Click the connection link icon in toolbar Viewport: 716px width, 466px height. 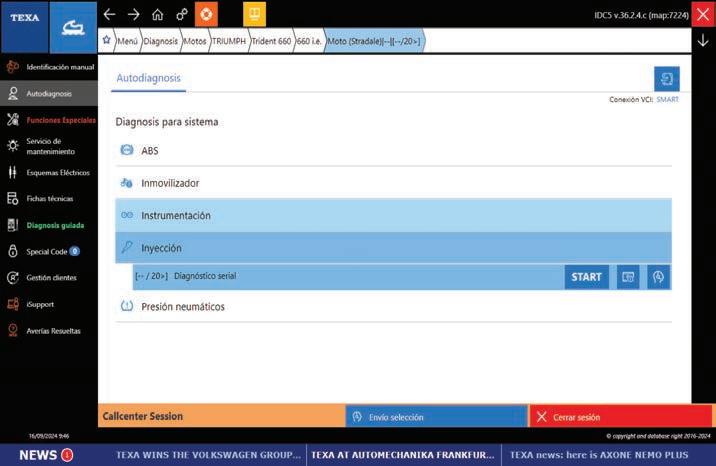(182, 15)
